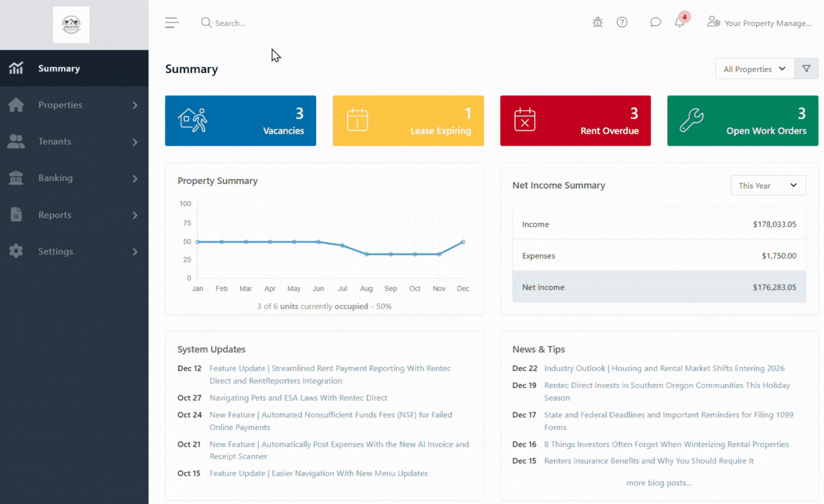Screen dimensions: 824x504
Task: Open the All Properties dropdown
Action: coord(755,69)
